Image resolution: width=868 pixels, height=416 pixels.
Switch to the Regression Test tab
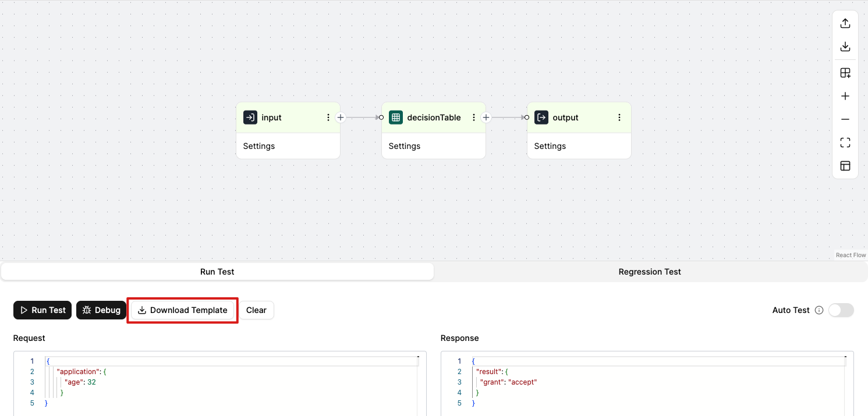650,272
